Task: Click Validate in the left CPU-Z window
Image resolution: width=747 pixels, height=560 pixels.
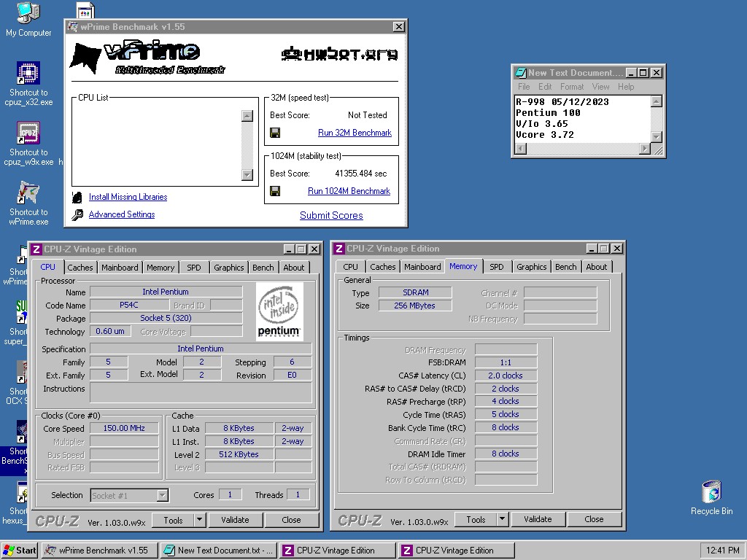Action: tap(235, 520)
